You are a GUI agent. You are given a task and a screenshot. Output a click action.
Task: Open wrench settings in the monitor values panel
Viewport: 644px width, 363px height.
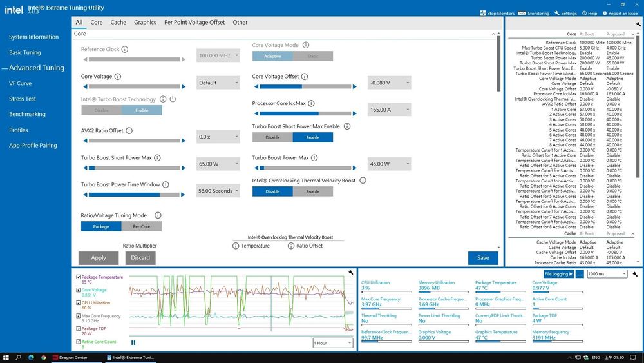pyautogui.click(x=635, y=274)
